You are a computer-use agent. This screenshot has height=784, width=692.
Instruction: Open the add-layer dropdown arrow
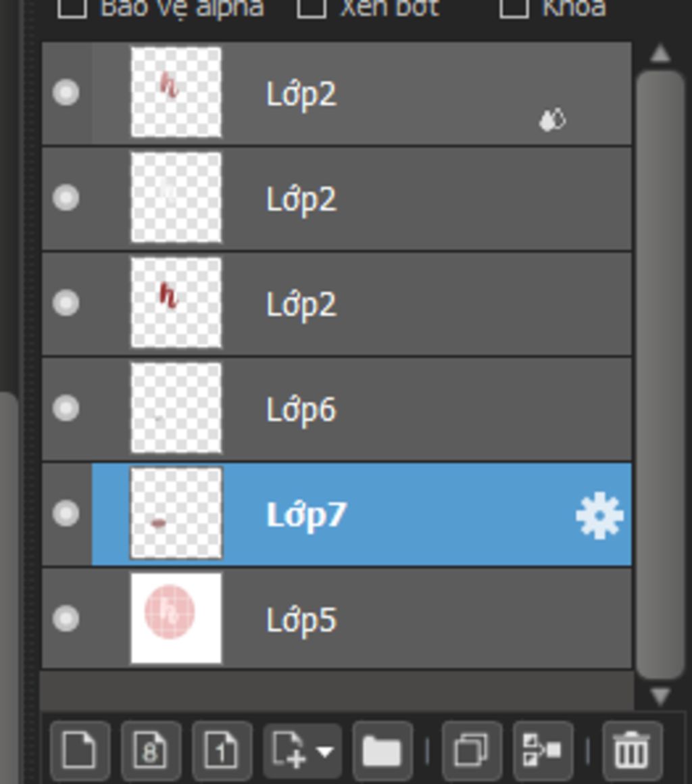[326, 751]
